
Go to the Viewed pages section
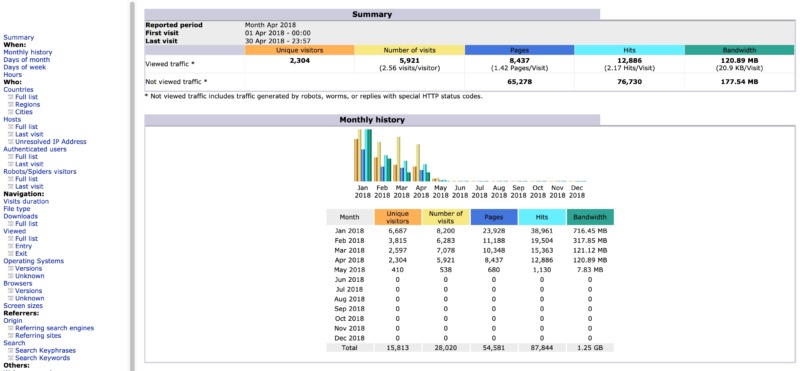pyautogui.click(x=14, y=231)
